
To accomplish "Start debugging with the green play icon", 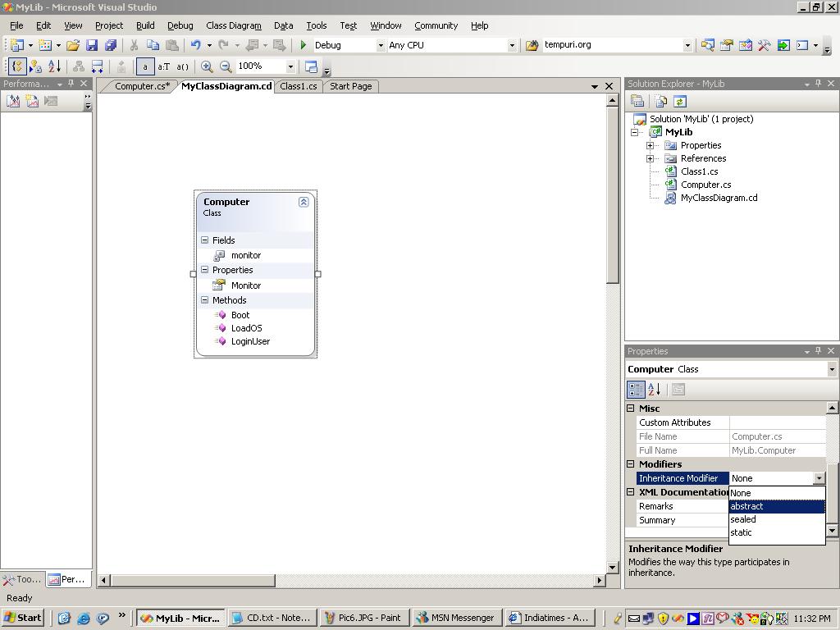I will [304, 46].
